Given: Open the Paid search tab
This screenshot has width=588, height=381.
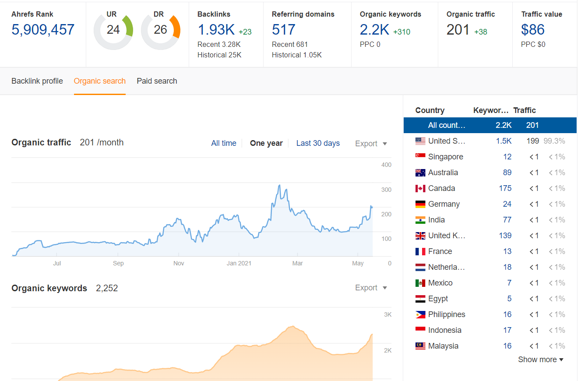Looking at the screenshot, I should click(157, 81).
